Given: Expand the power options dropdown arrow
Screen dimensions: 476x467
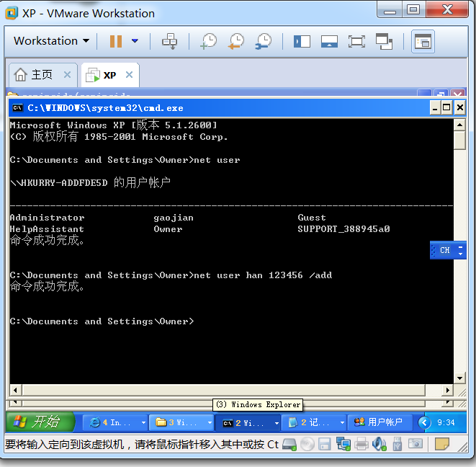Looking at the screenshot, I should coord(135,41).
